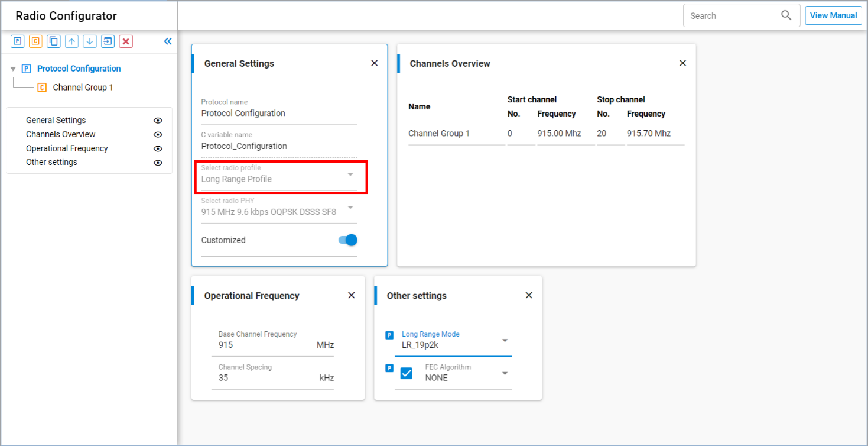
Task: Duplicate the selected item with the copy icon
Action: [x=54, y=41]
